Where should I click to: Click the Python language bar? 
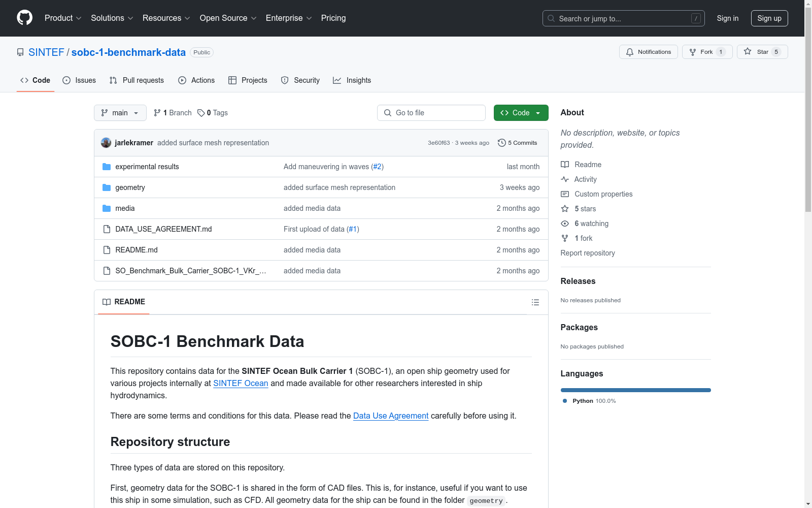click(x=636, y=390)
